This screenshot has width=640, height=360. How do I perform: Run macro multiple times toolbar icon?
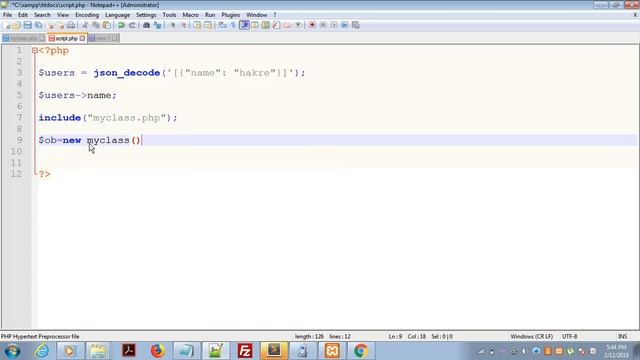pyautogui.click(x=344, y=25)
